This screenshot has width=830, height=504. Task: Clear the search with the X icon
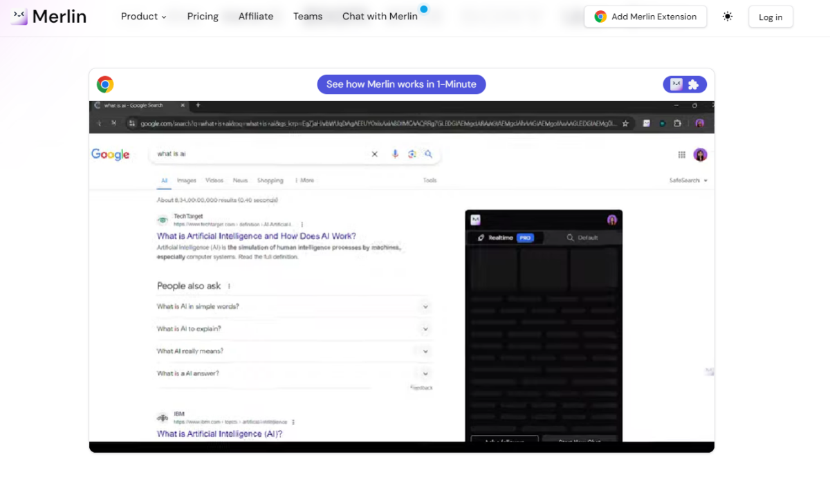pyautogui.click(x=375, y=154)
